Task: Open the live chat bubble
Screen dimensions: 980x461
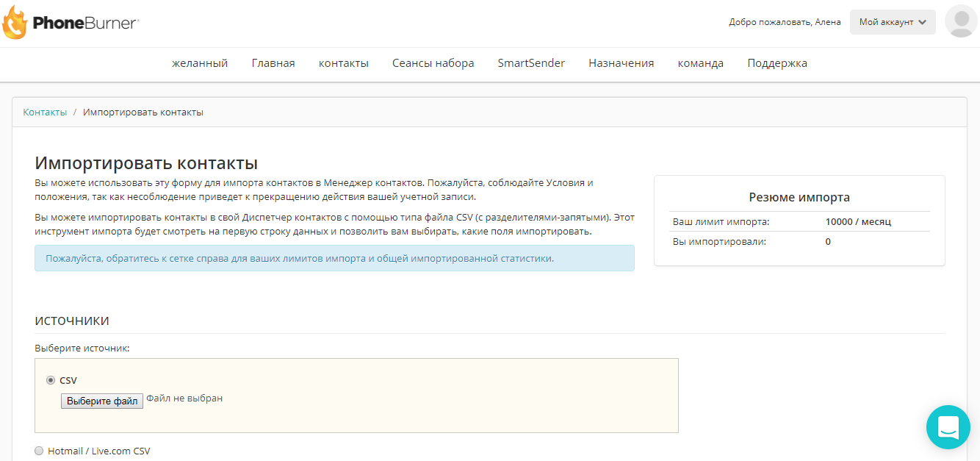Action: pos(948,427)
